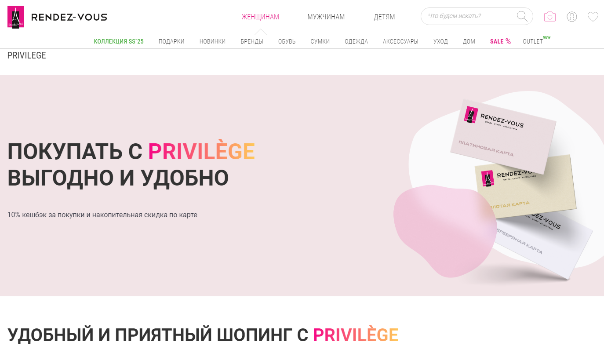
Task: Open the БРЕНДЫ menu
Action: 252,41
